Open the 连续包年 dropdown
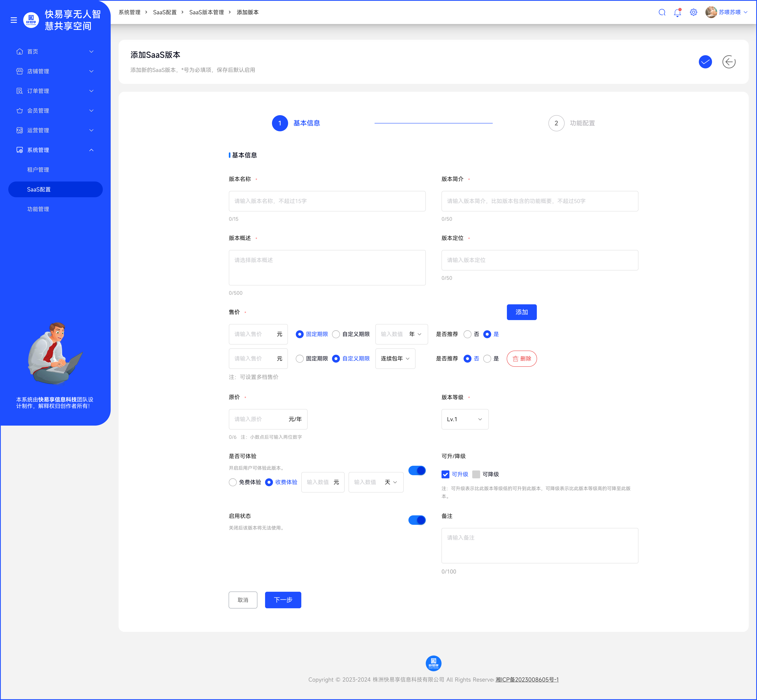Image resolution: width=757 pixels, height=700 pixels. click(395, 359)
